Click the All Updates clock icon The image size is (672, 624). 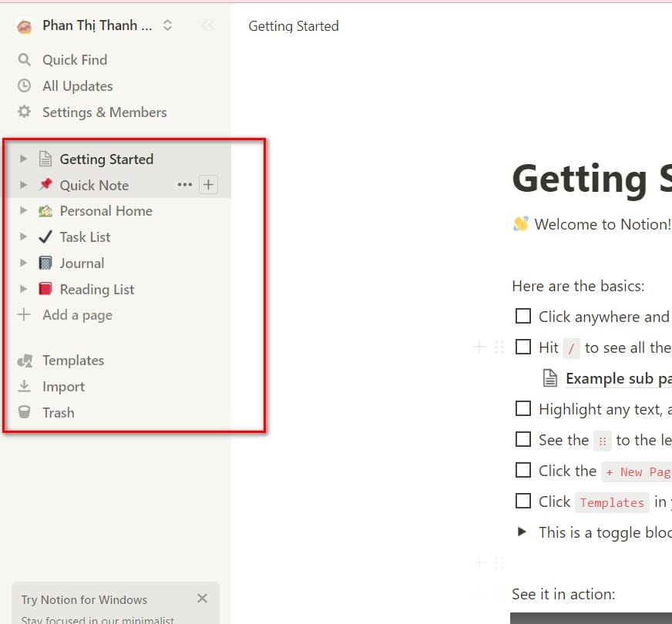click(x=25, y=86)
